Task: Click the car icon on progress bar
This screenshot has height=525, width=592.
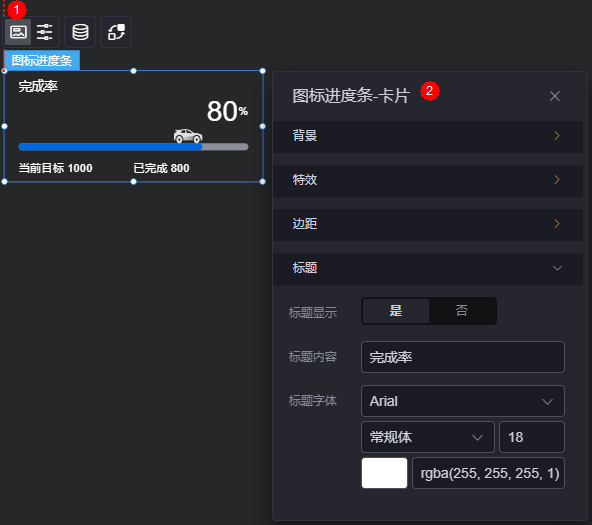Action: click(x=188, y=136)
